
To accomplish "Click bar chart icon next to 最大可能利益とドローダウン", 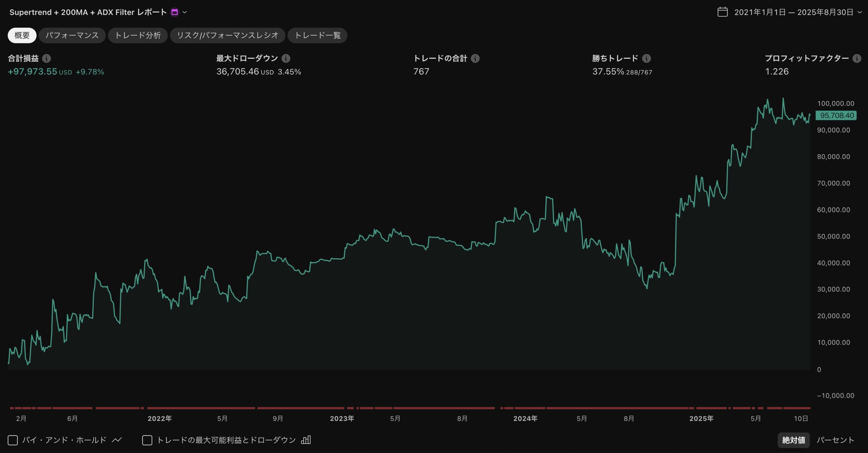I will pos(305,440).
